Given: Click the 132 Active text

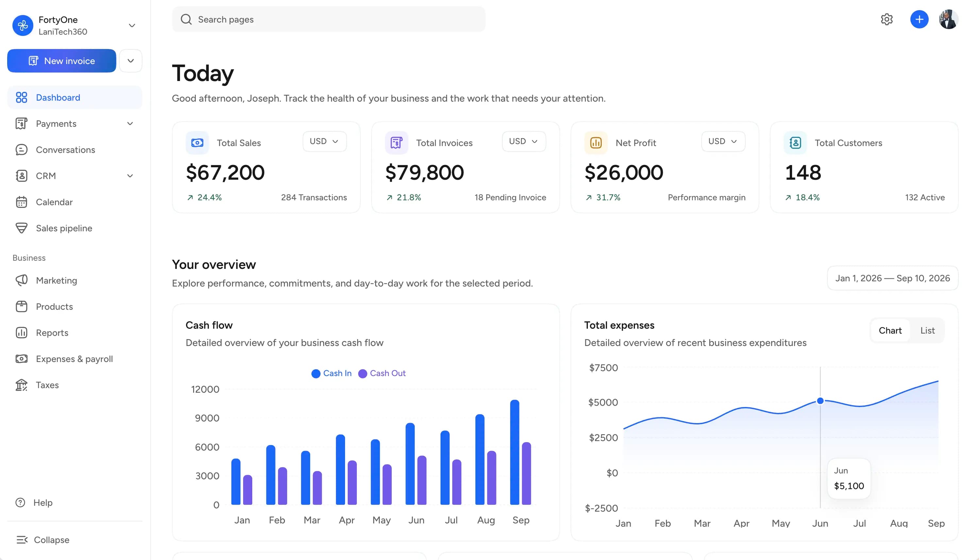Looking at the screenshot, I should pyautogui.click(x=924, y=197).
